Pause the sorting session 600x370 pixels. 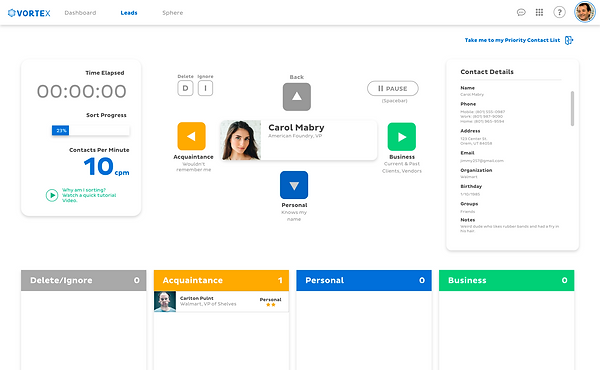[x=393, y=88]
